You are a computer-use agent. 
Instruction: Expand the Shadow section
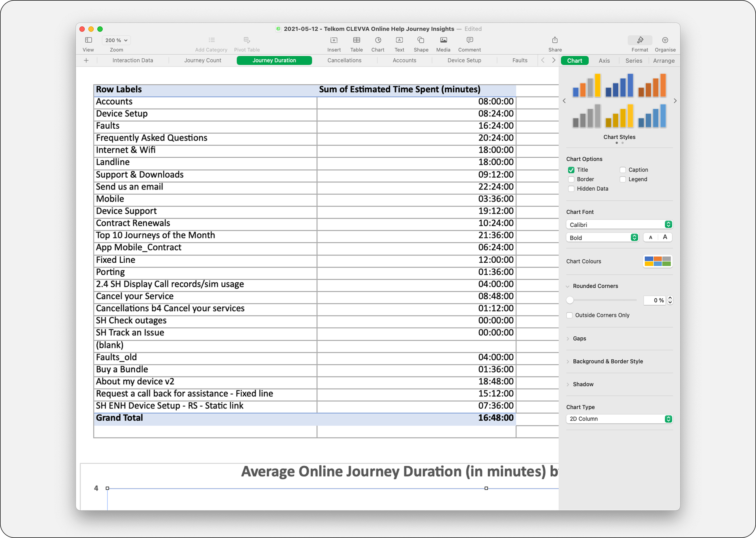click(583, 384)
